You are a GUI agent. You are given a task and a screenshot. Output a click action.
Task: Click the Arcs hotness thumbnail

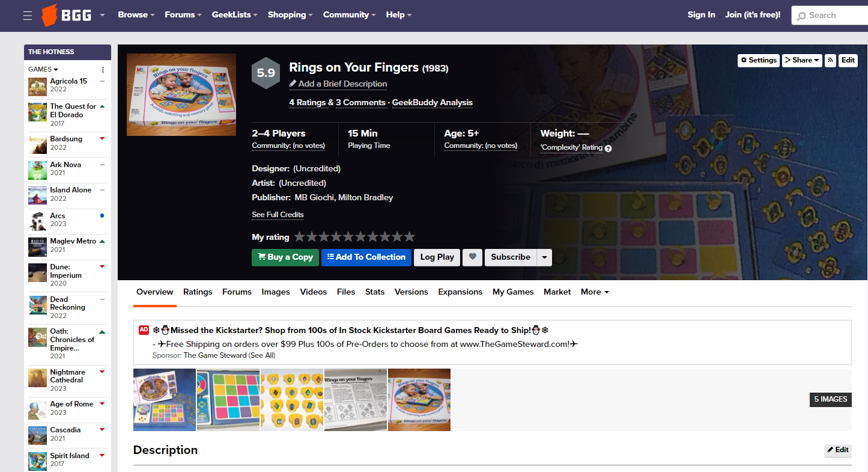[x=38, y=221]
